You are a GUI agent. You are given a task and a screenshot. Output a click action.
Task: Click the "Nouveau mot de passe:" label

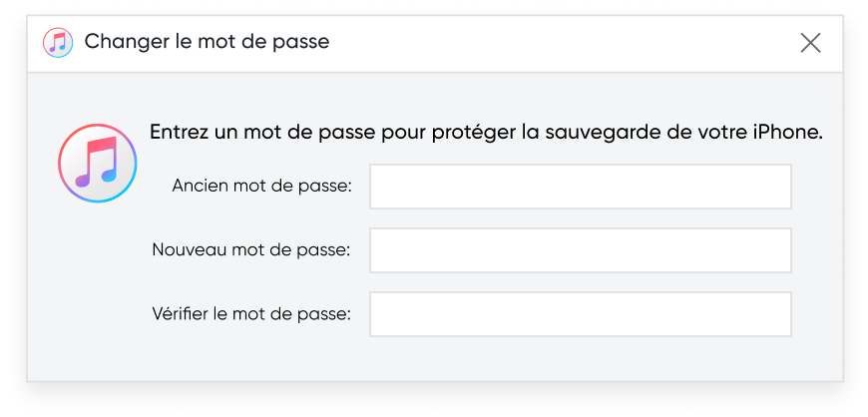coord(251,250)
